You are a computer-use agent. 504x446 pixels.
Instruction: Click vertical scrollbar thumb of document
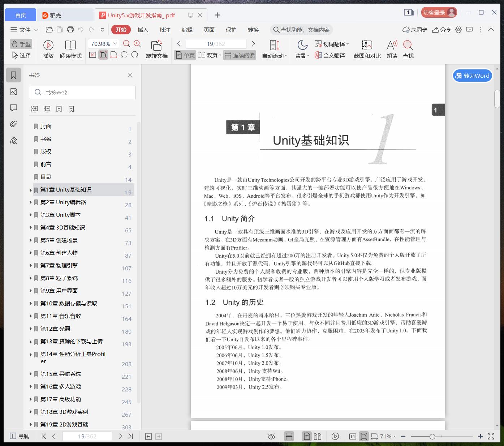click(x=497, y=98)
